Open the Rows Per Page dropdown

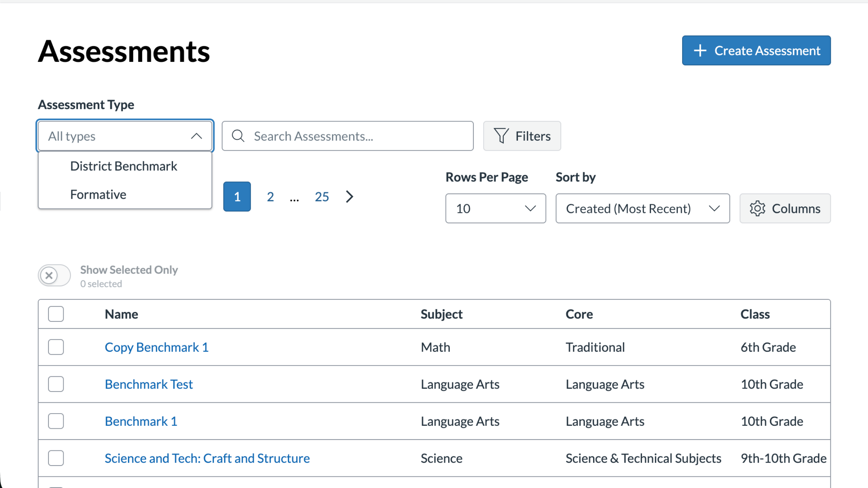click(495, 209)
